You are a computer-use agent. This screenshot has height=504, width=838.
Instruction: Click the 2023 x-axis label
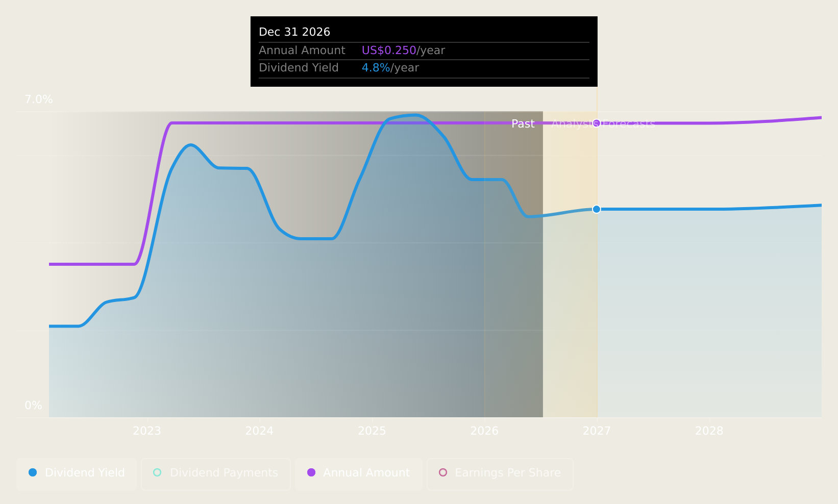coord(147,431)
